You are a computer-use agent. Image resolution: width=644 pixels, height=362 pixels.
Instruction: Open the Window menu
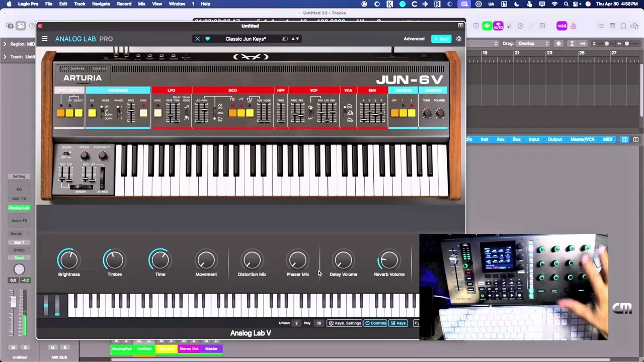click(x=177, y=4)
